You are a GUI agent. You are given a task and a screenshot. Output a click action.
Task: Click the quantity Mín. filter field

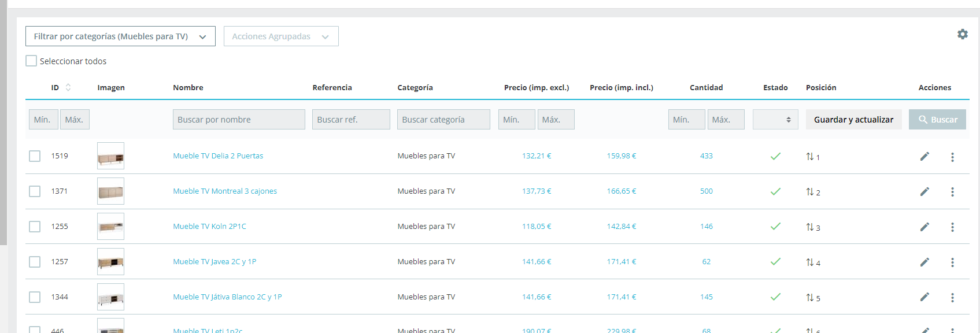[x=687, y=120]
